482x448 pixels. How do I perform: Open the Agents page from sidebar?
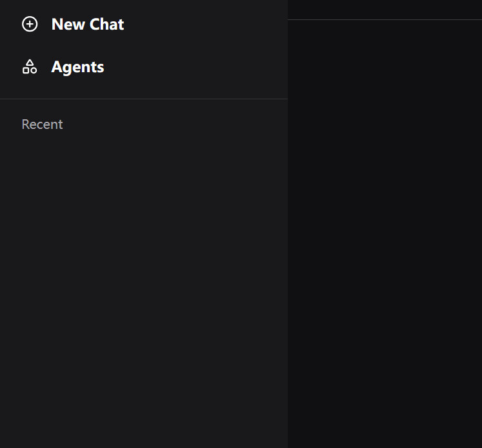77,67
